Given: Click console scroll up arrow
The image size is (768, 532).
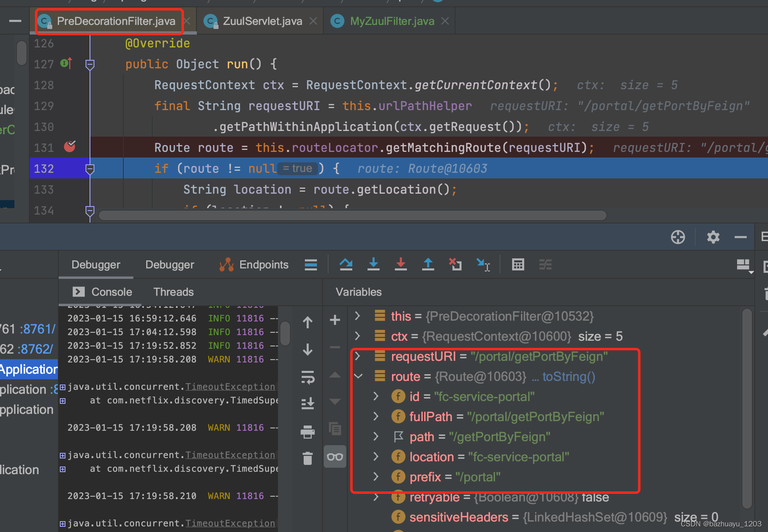Looking at the screenshot, I should [308, 322].
